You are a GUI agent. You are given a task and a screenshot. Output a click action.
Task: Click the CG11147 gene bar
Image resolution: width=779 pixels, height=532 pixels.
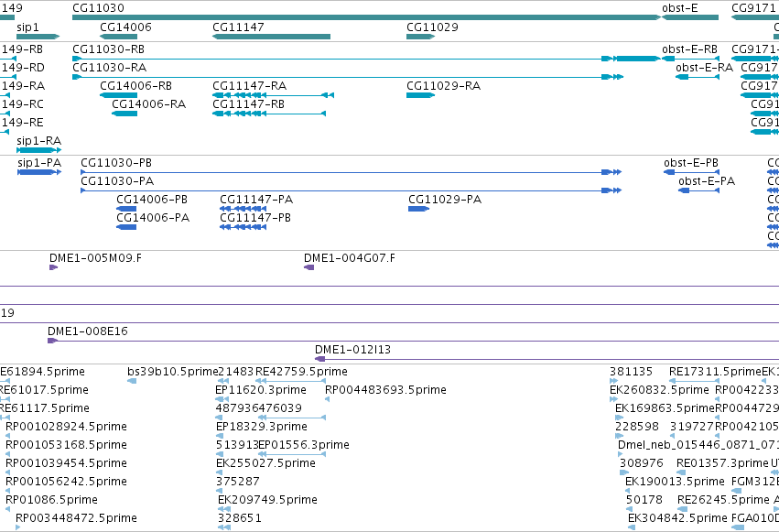[271, 37]
